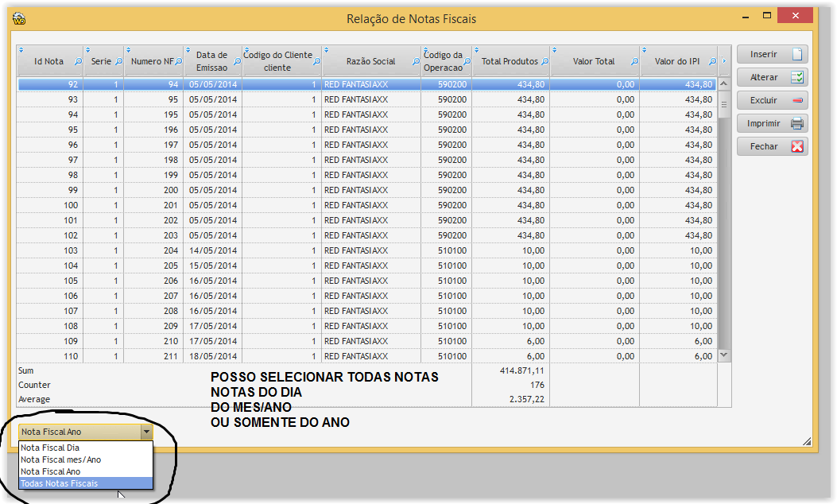
Task: Click the Sum value 414.871,11
Action: [521, 370]
